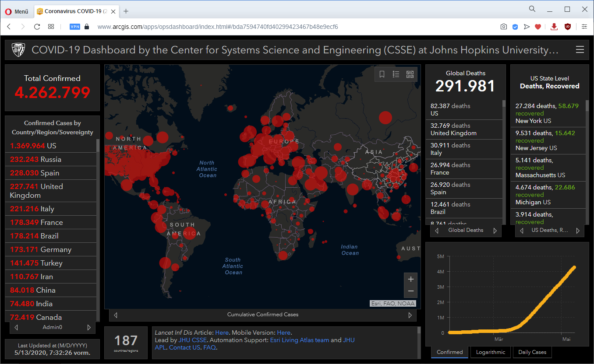Add page to bookmarks with heart icon
Viewport: 594px width, 364px height.
[538, 27]
